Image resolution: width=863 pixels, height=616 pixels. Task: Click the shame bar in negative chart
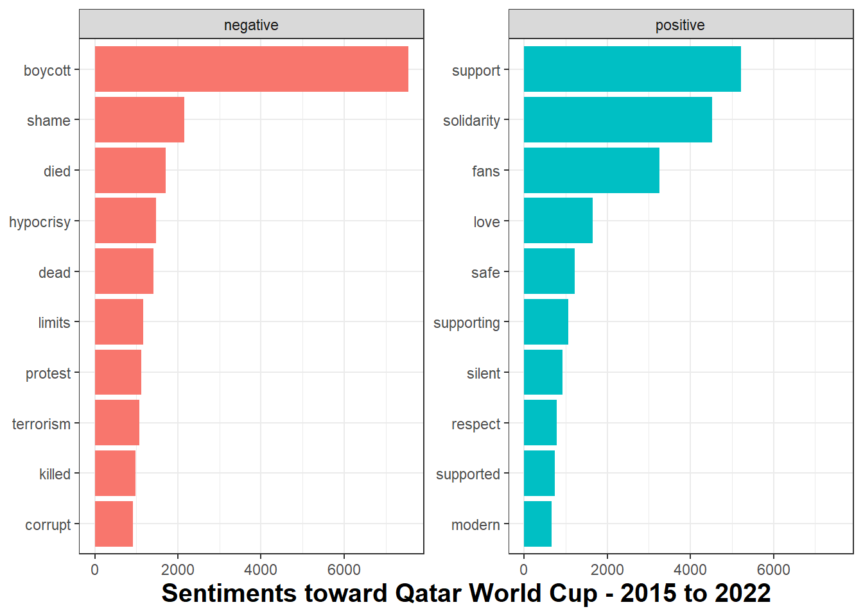139,119
